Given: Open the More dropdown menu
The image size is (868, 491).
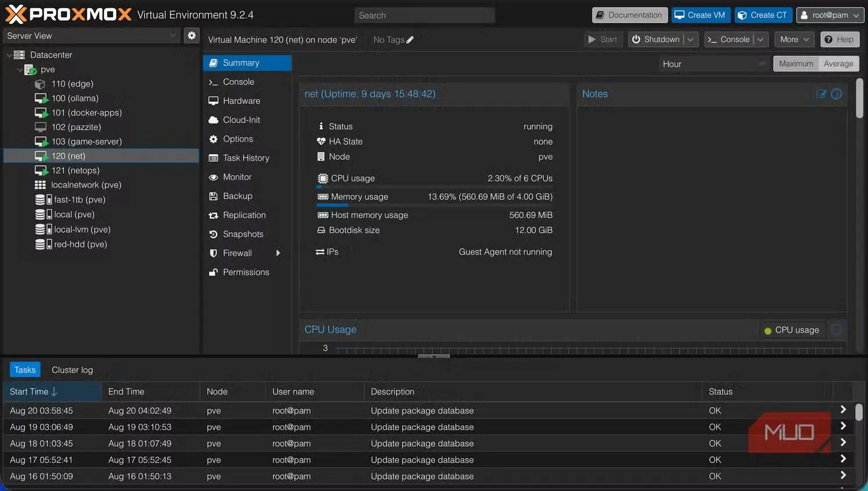Looking at the screenshot, I should point(795,39).
